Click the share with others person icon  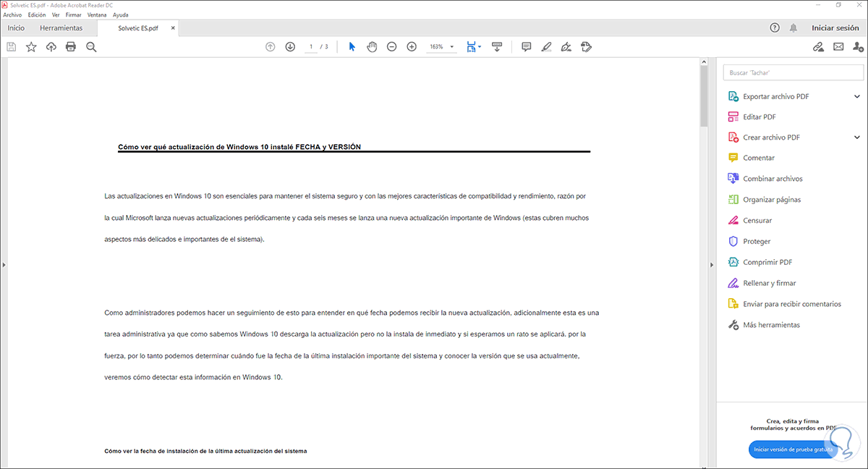coord(859,47)
